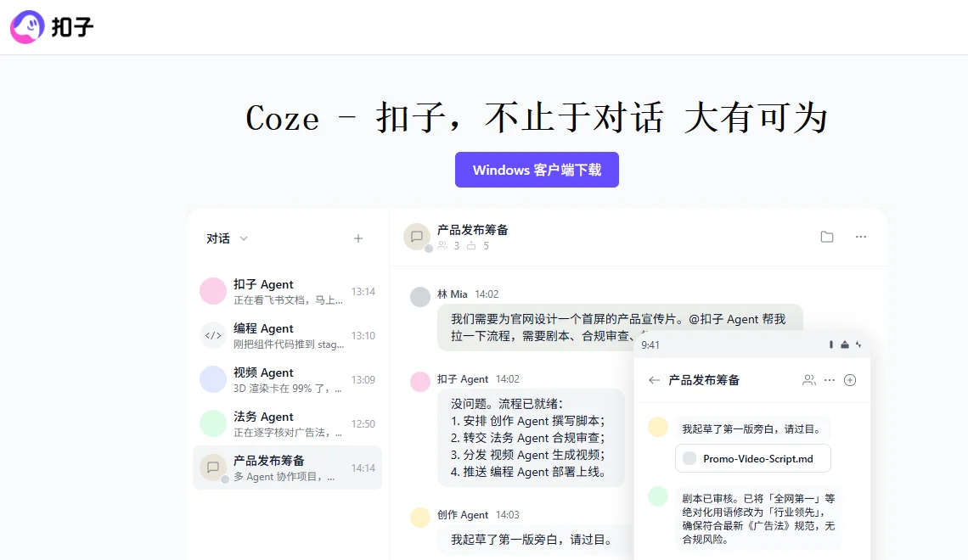The width and height of the screenshot is (968, 560).
Task: Open the folder icon in the chat header
Action: tap(827, 237)
